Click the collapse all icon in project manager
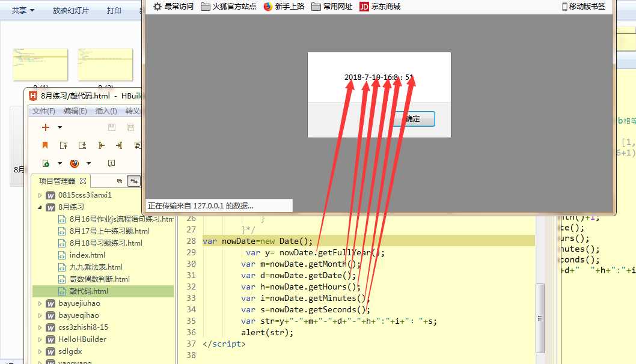Image resolution: width=636 pixels, height=364 pixels. pyautogui.click(x=119, y=181)
